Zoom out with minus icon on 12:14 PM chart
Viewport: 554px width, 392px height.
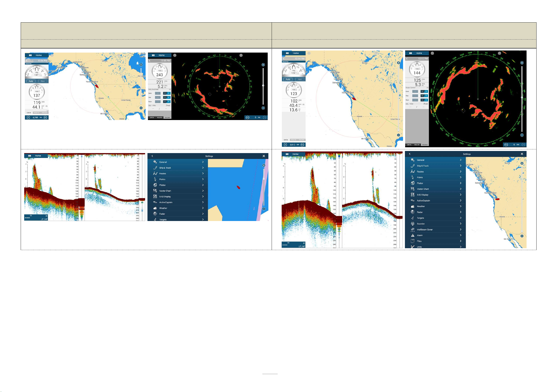coord(398,135)
